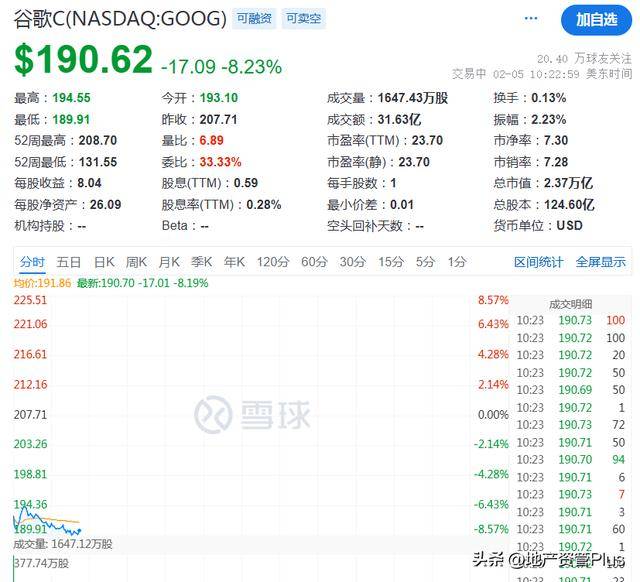
Task: Switch to the 5分 chart tab
Action: [x=425, y=262]
